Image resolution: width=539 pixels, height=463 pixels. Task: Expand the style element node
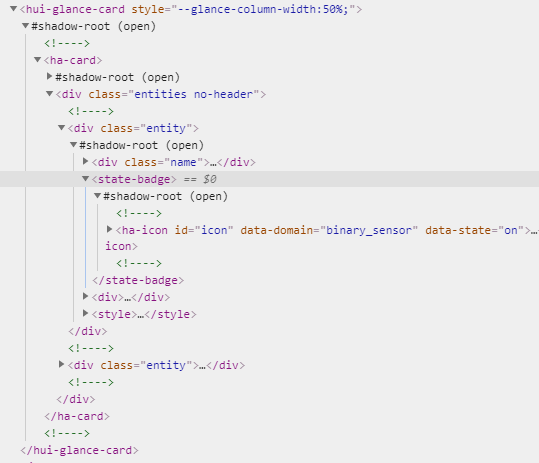86,313
